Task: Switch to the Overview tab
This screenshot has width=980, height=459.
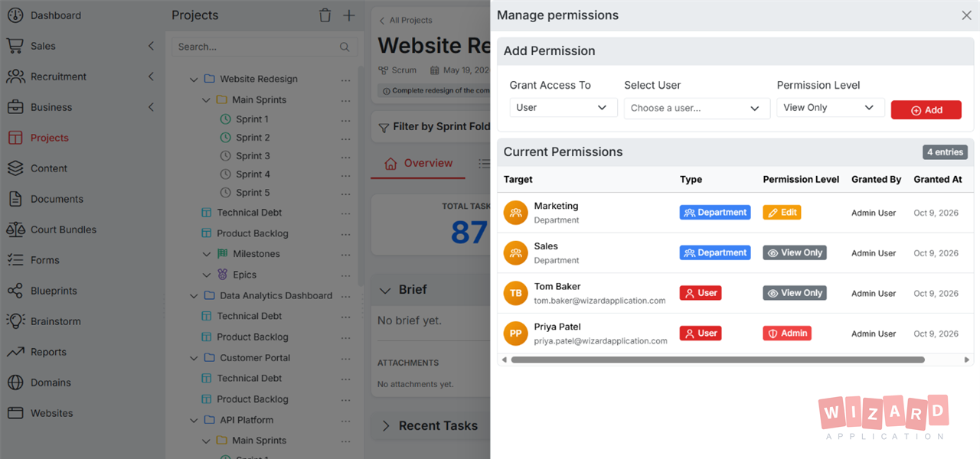Action: pyautogui.click(x=418, y=163)
